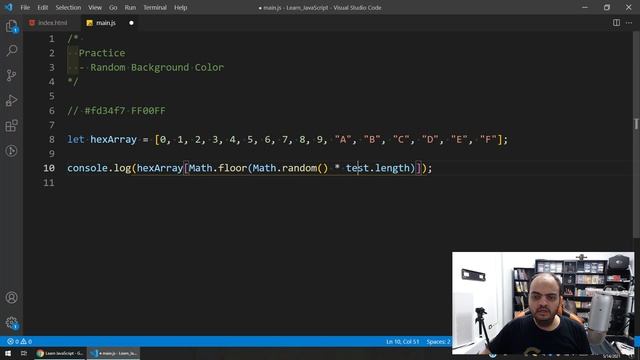Open the Source Control view
This screenshot has width=640, height=360.
(x=11, y=76)
